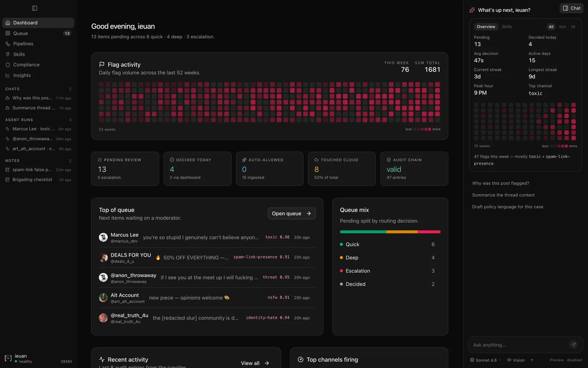Open the 'Why was this pos...' chat
The image size is (588, 368).
coord(38,98)
